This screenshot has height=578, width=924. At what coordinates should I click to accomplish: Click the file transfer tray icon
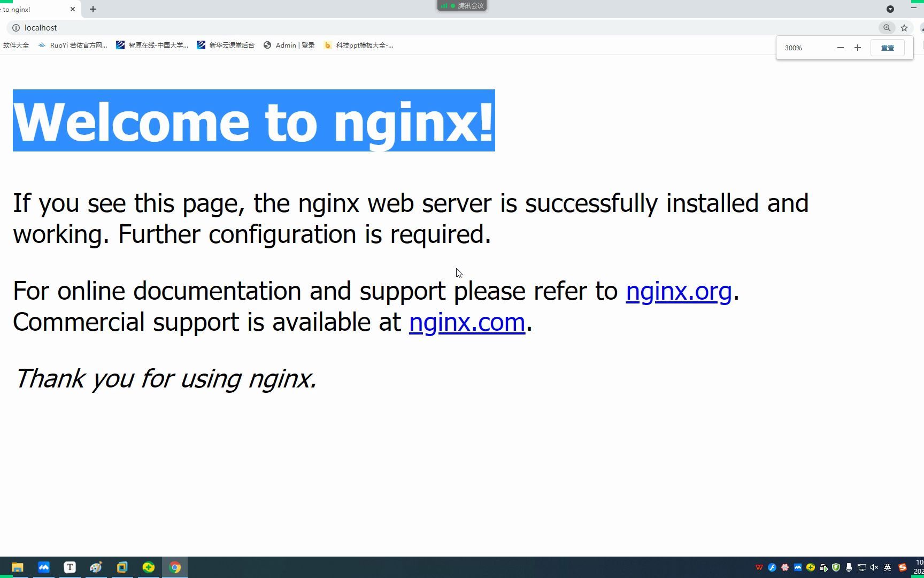pyautogui.click(x=823, y=567)
